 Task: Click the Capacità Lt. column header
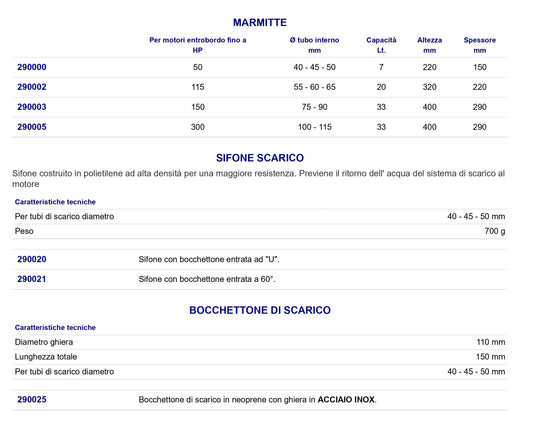point(381,45)
